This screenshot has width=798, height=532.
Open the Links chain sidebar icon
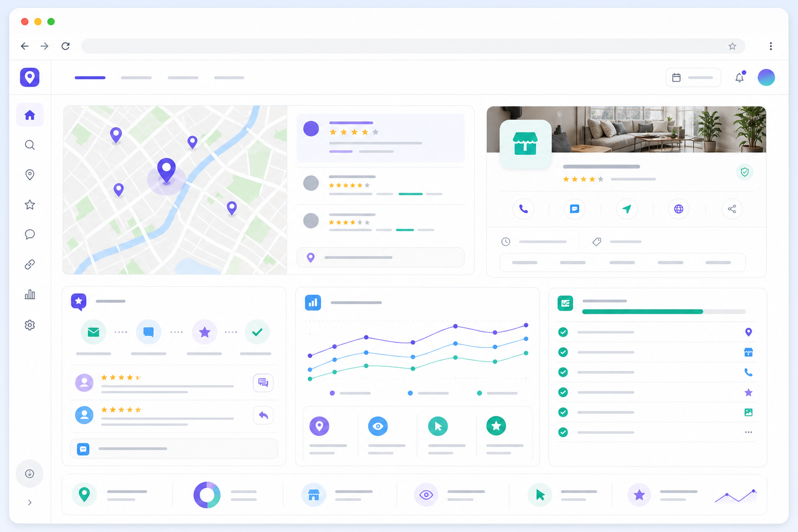[x=30, y=264]
